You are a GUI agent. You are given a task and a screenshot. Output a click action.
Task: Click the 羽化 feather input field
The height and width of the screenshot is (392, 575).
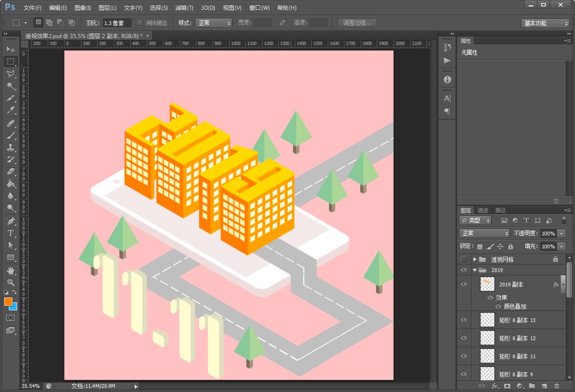(117, 23)
